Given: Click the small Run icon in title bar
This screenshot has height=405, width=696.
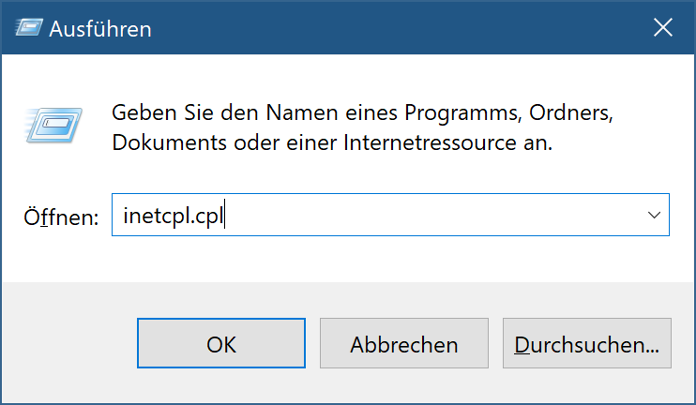Looking at the screenshot, I should [x=28, y=28].
